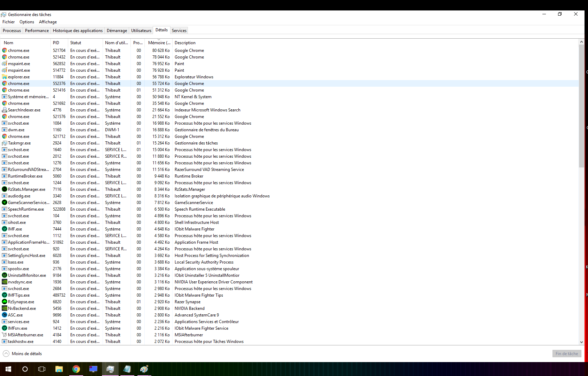The image size is (588, 376).
Task: Select the SpeechRuntime.exe process
Action: point(290,209)
